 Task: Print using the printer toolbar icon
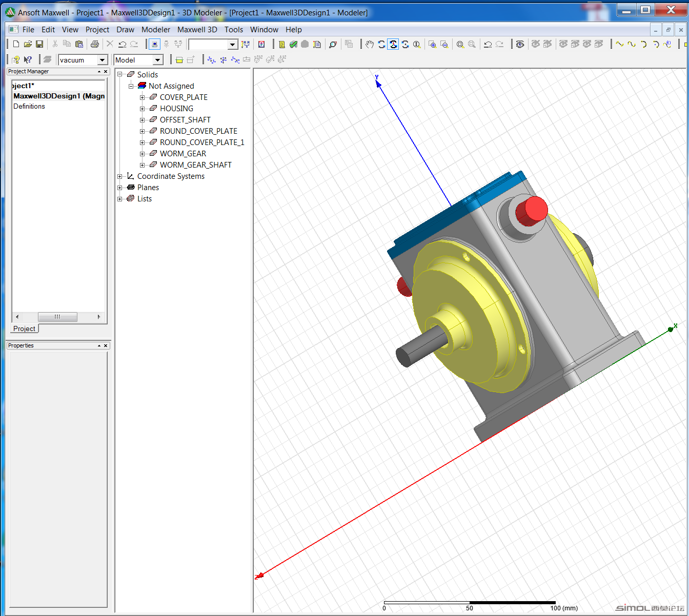[x=95, y=45]
